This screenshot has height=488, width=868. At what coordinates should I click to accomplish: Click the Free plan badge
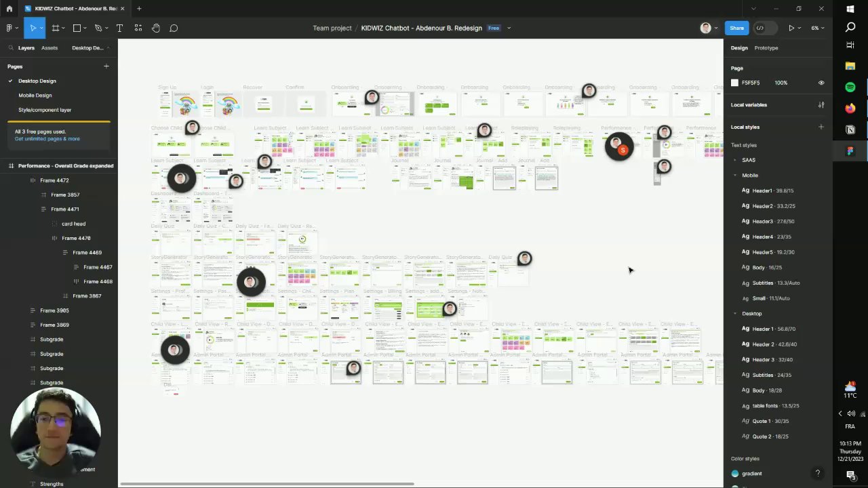pos(494,28)
